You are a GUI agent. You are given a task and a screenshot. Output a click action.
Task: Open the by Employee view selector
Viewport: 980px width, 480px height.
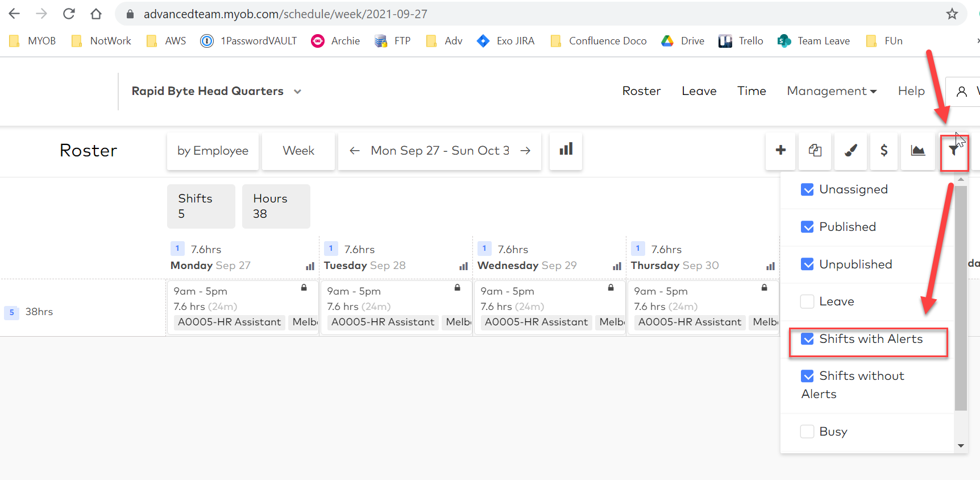(x=213, y=151)
